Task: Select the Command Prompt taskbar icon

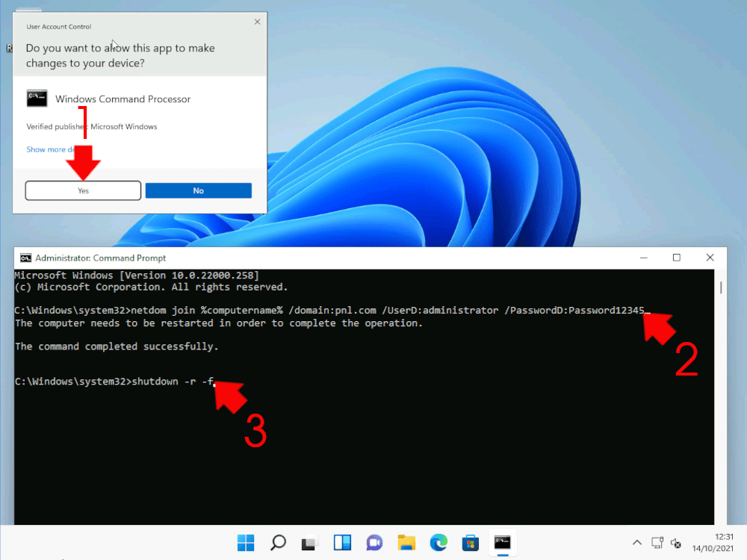Action: 502,543
